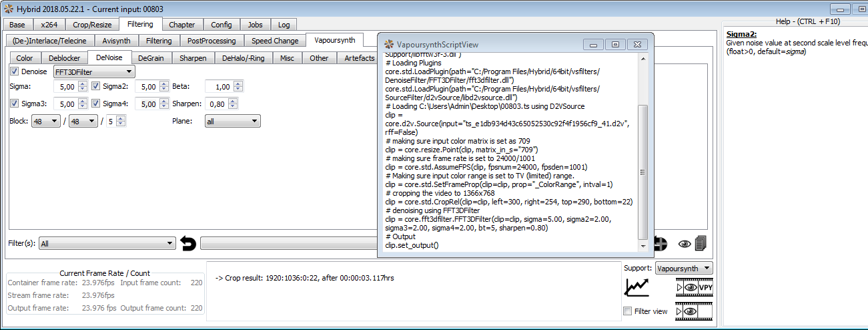Click the undo arrow beside the Filter(s) dropdown
The height and width of the screenshot is (330, 868).
pos(188,244)
